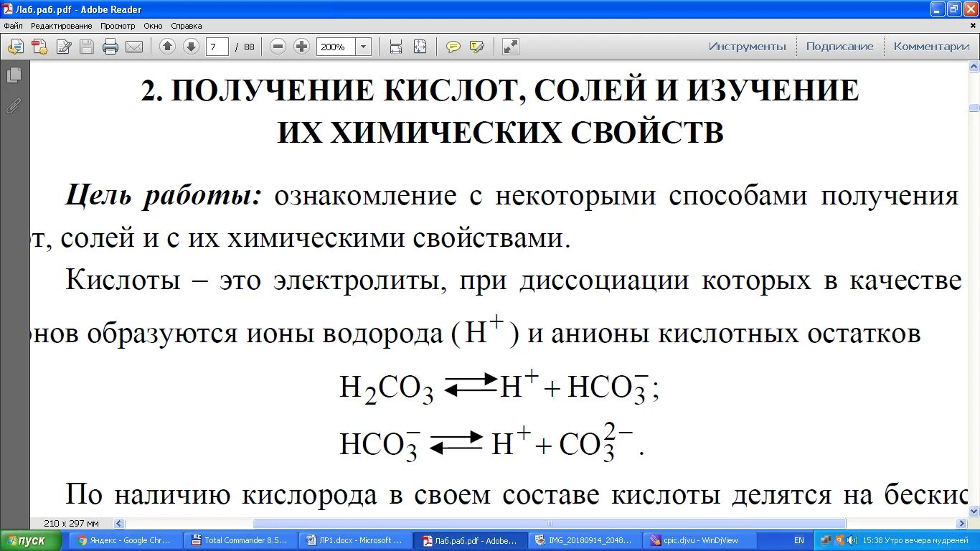Image resolution: width=980 pixels, height=551 pixels.
Task: Click the vertical scrollbar thumb
Action: [974, 108]
